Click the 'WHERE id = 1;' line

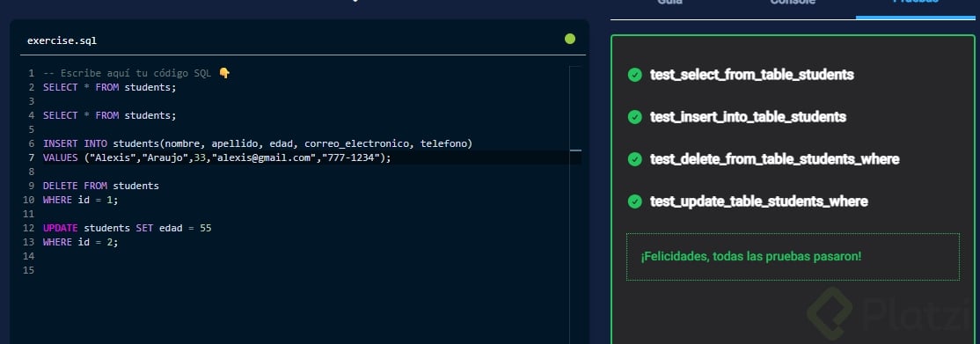[x=81, y=200]
